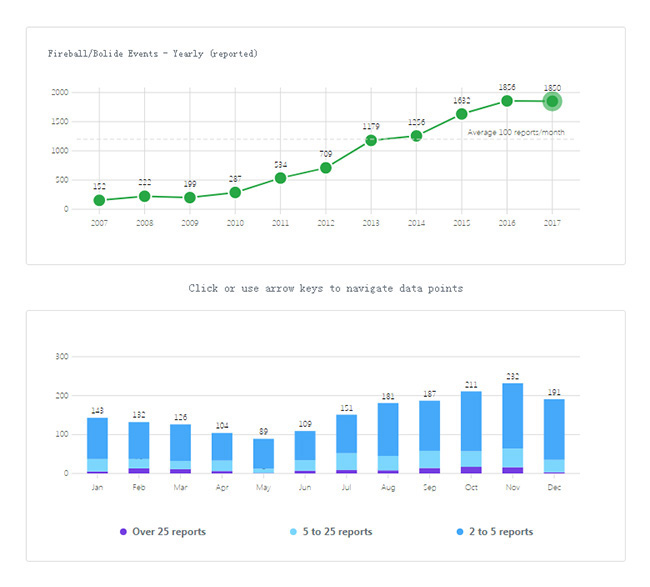Select the January bar in monthly chart
The height and width of the screenshot is (587, 650).
[x=97, y=445]
